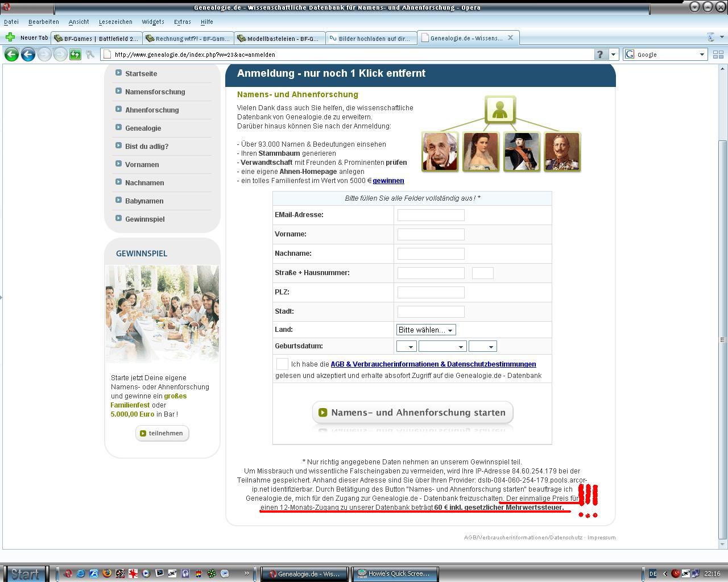Screen dimensions: 728x582
Task: Open the Lesezeichen menu
Action: [115, 22]
